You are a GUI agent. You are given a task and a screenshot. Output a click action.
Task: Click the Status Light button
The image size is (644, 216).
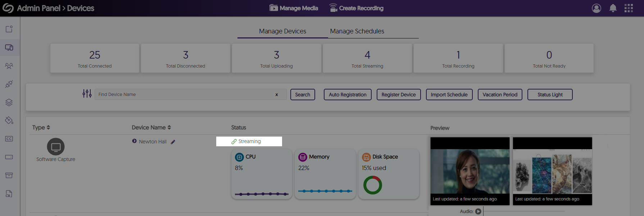click(x=550, y=95)
